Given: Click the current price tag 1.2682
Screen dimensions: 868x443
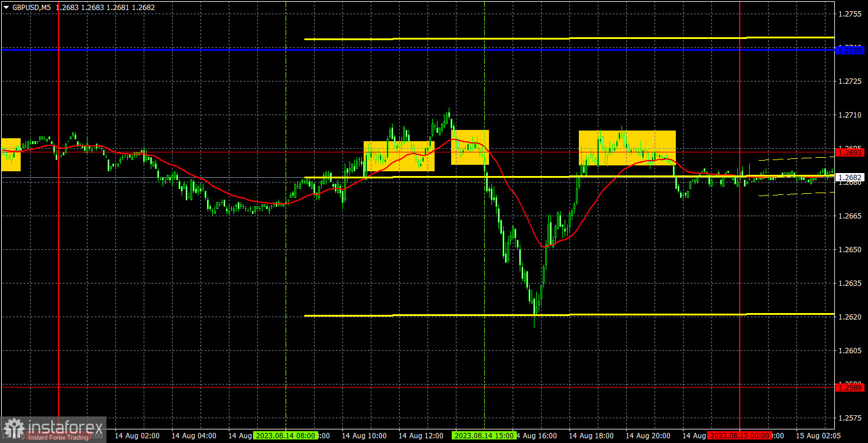Looking at the screenshot, I should [851, 177].
